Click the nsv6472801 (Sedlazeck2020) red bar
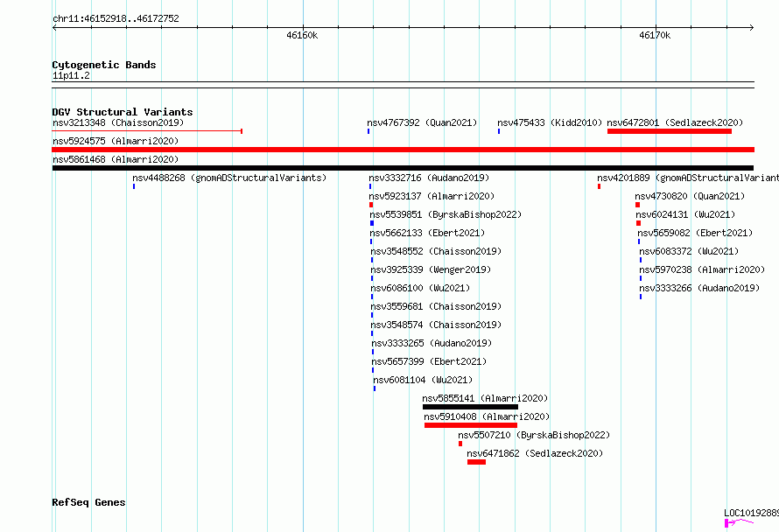The width and height of the screenshot is (779, 532). tap(670, 131)
